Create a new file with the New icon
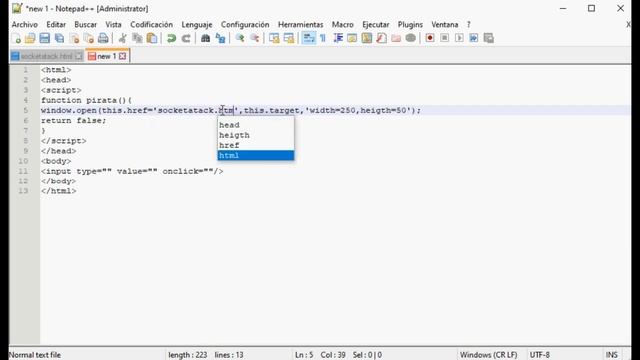 tap(16, 38)
